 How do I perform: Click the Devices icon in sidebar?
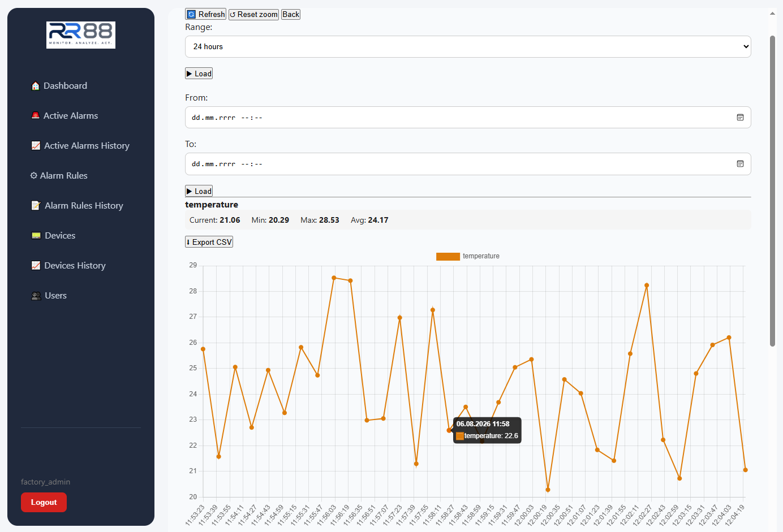[x=36, y=235]
